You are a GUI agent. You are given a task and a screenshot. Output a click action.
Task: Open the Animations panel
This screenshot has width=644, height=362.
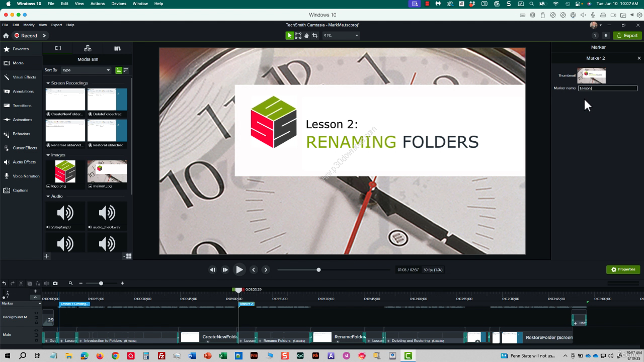[21, 120]
